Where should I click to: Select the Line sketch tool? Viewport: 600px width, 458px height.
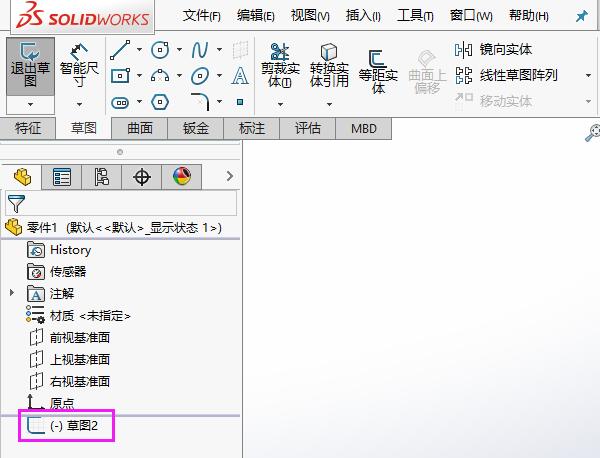120,50
